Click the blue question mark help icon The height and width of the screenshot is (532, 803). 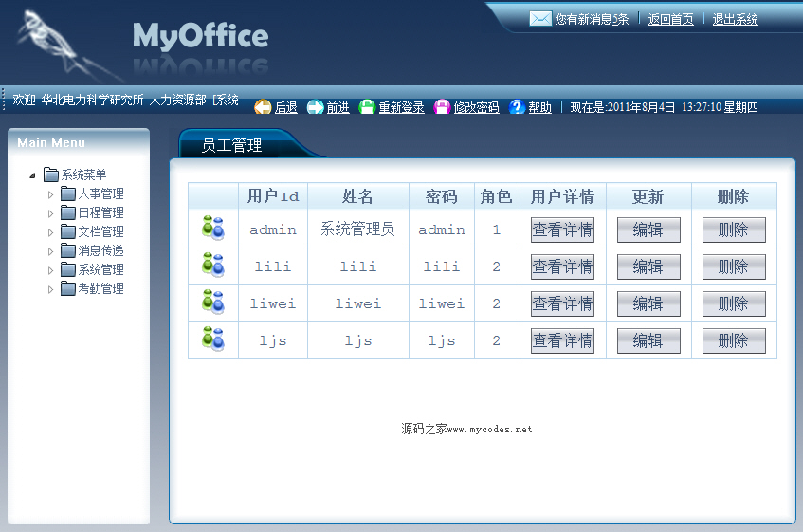pos(517,107)
